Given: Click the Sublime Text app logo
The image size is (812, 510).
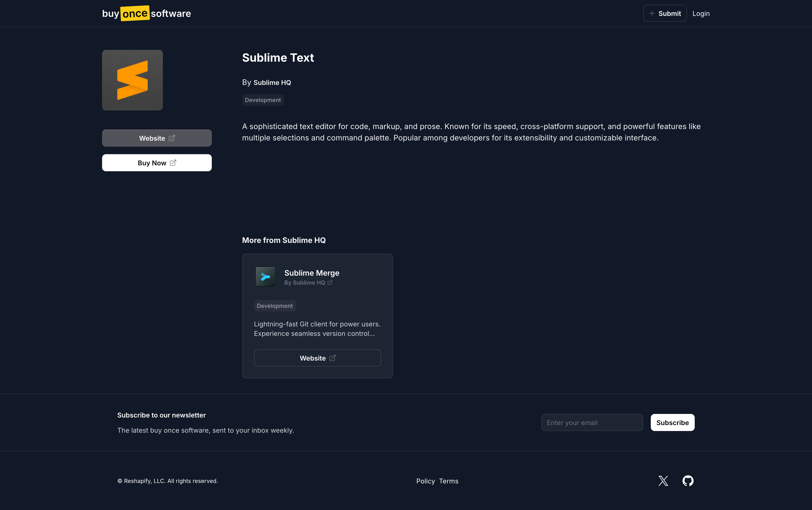Looking at the screenshot, I should (132, 80).
